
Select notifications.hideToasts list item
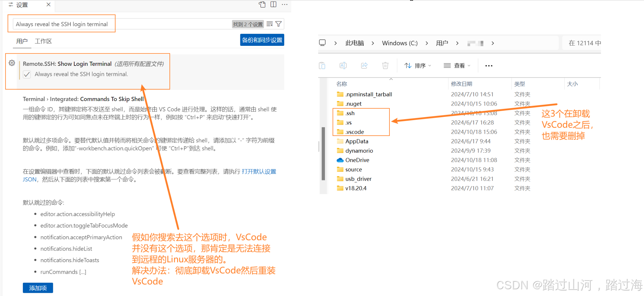pos(70,260)
